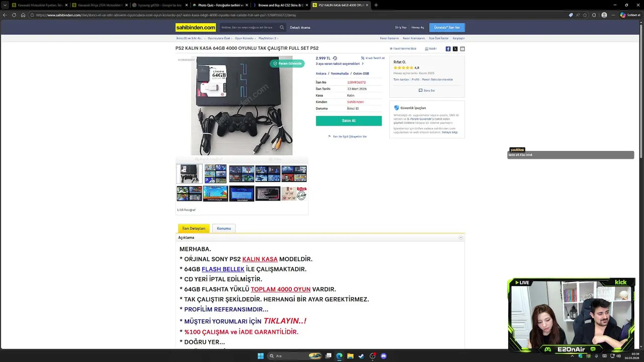Switch to Kawasaki Ninja 250R browser tab
644x362 pixels.
click(x=99, y=5)
